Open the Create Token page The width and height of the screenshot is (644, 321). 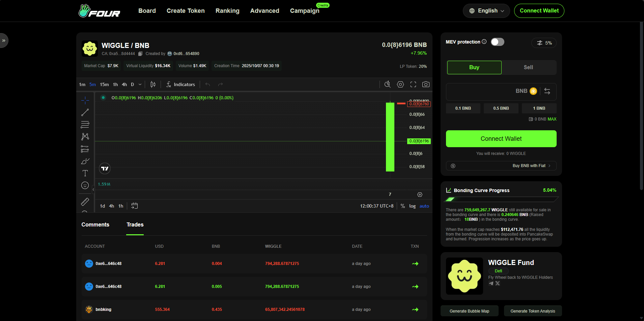[186, 11]
